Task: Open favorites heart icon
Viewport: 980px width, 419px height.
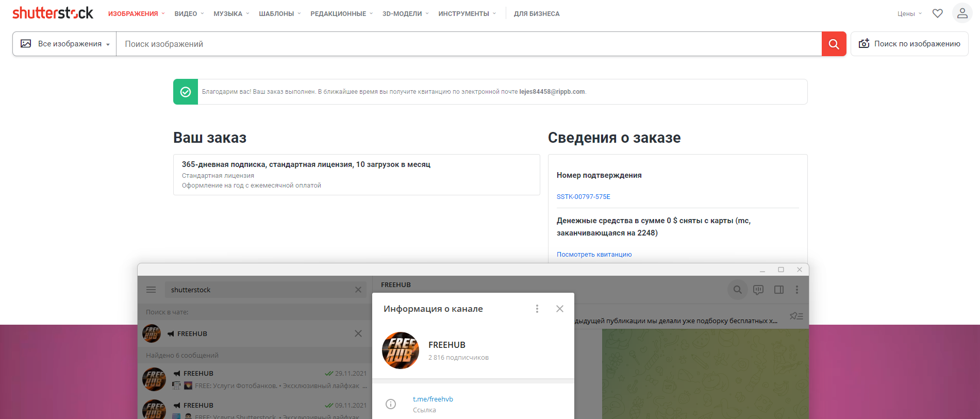Action: click(938, 13)
